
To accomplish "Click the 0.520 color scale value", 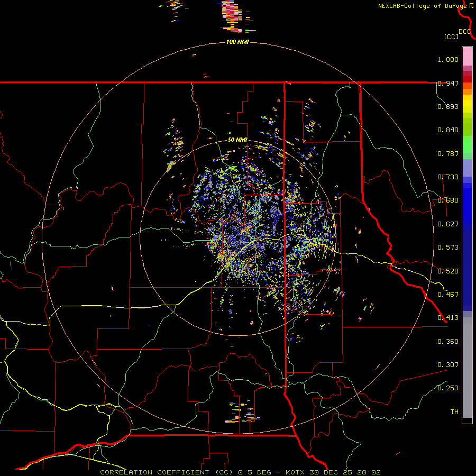I will (448, 271).
